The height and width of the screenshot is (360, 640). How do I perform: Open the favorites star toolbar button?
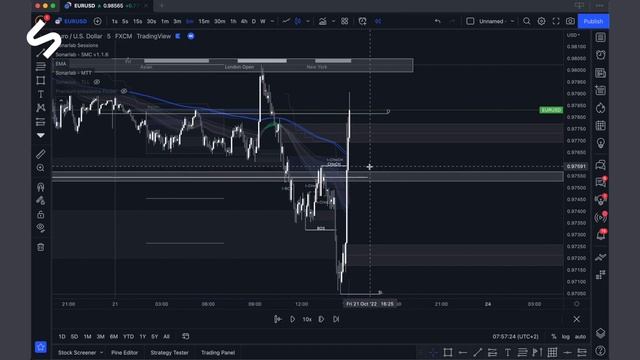click(40, 347)
